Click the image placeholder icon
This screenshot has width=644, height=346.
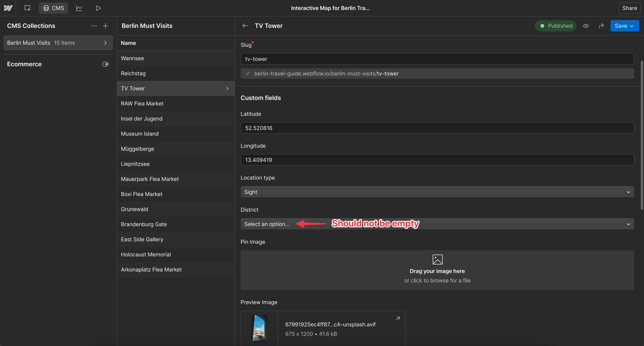(437, 260)
